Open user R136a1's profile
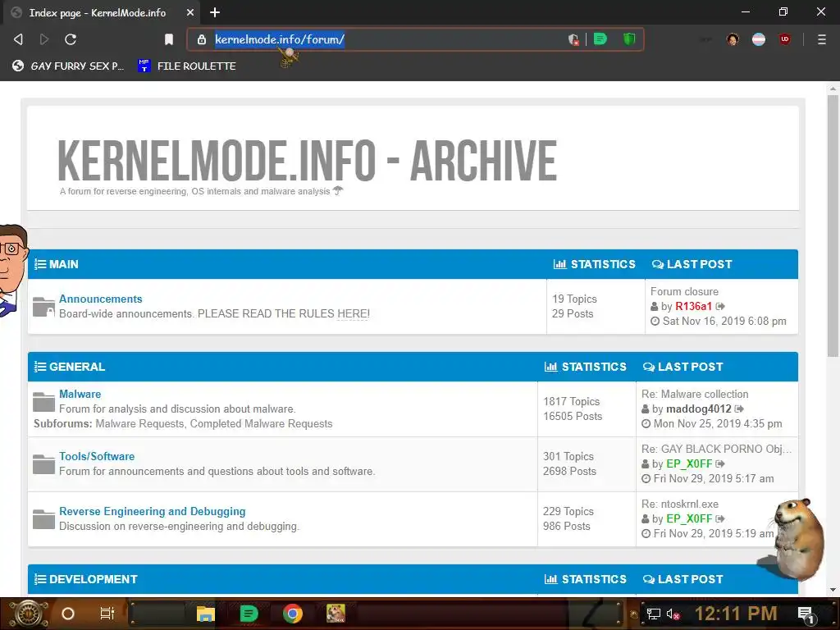 [x=693, y=306]
